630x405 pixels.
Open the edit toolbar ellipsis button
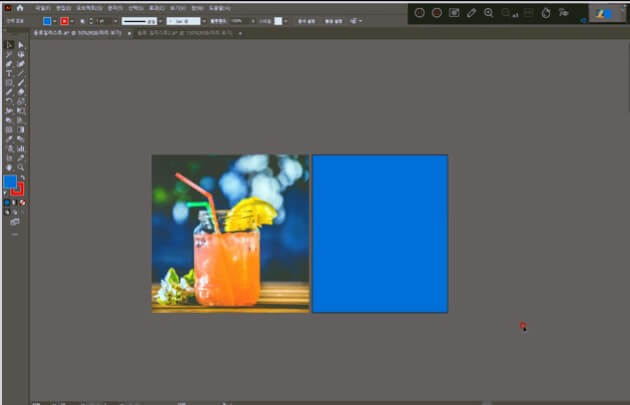pyautogui.click(x=15, y=234)
